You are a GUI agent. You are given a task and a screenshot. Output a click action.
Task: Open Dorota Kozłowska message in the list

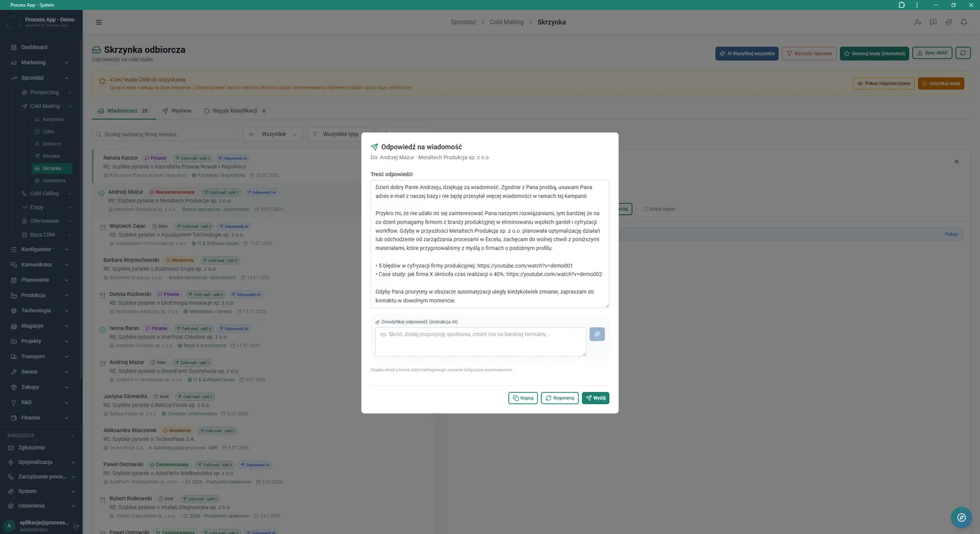[x=263, y=303]
